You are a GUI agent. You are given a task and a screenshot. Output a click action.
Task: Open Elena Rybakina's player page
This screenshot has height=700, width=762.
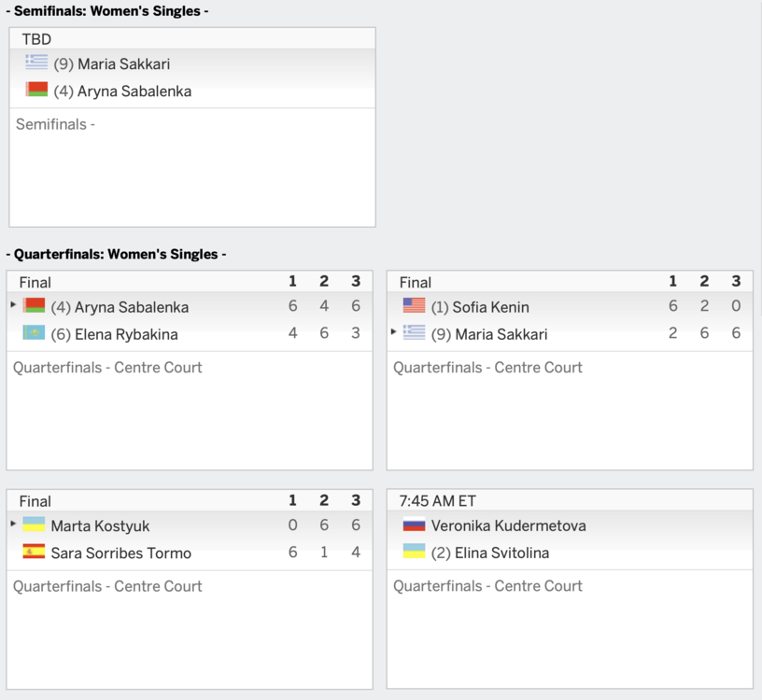point(126,334)
